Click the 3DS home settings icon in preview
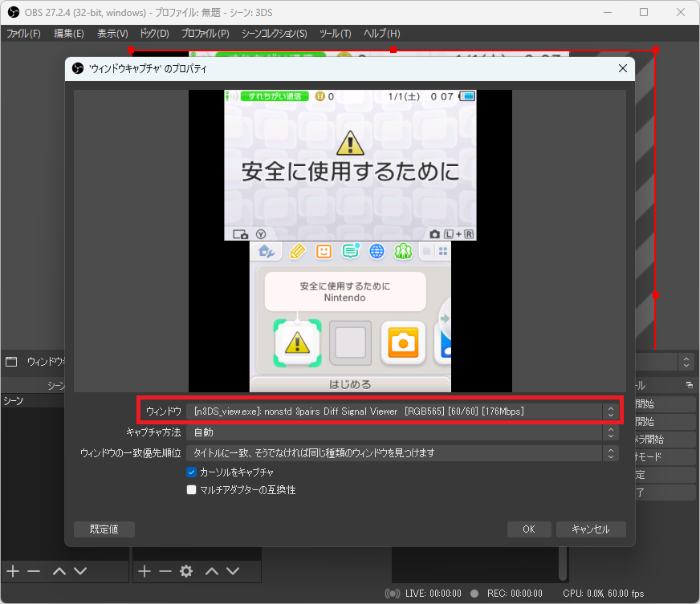This screenshot has width=700, height=604. [x=267, y=252]
